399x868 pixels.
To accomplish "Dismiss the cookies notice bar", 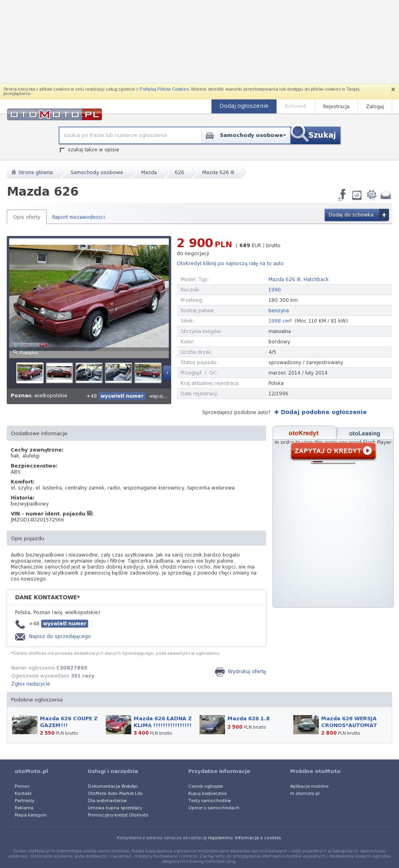I will tap(393, 89).
